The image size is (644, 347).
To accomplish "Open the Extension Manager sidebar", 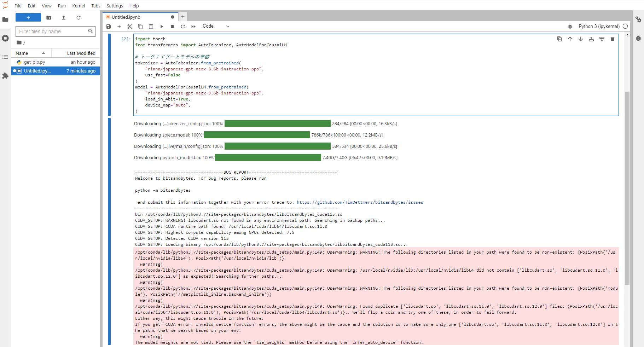I will (5, 76).
